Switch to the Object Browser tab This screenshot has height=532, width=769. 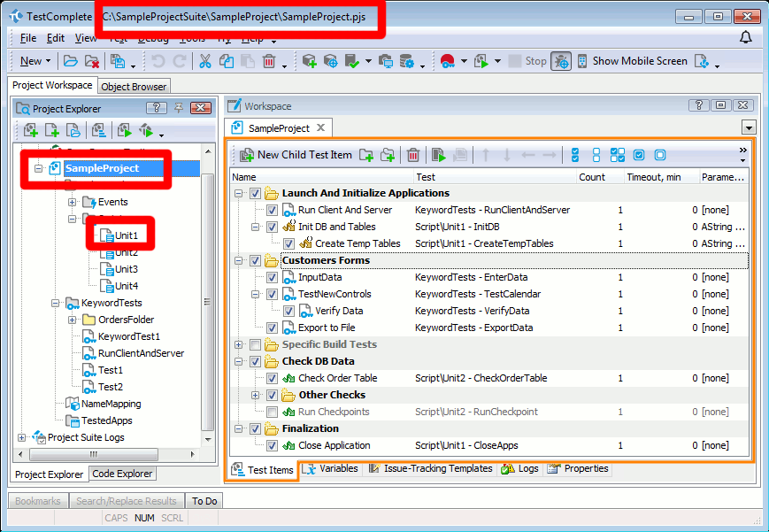(x=134, y=87)
